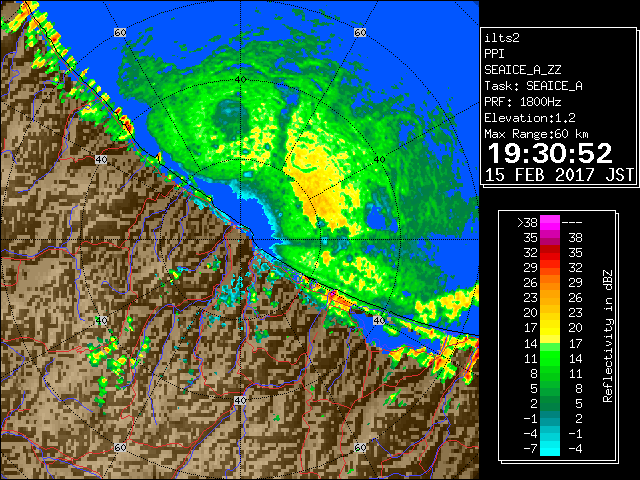Click the vertical 'Reflectivity in dBZ' legend title
The width and height of the screenshot is (640, 480).
(x=607, y=336)
